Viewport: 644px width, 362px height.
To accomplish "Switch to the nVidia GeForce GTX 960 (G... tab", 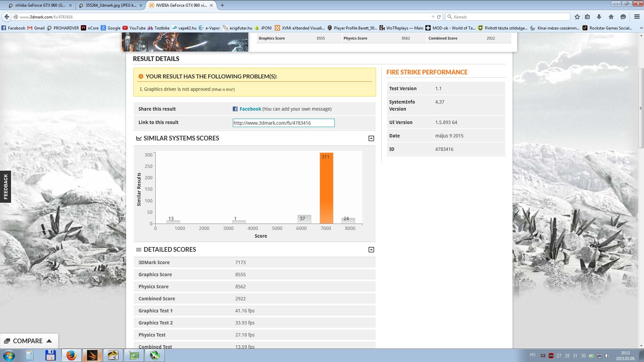I will (40, 5).
